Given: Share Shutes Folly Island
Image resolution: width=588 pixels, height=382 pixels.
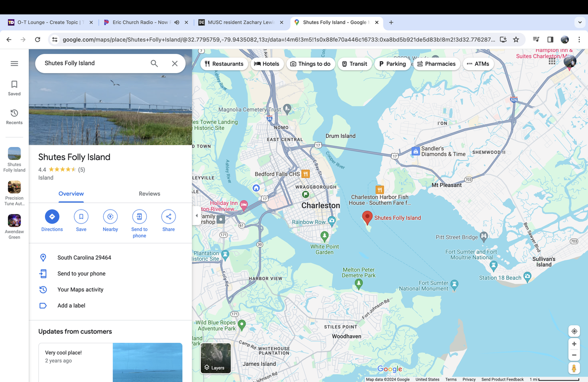Looking at the screenshot, I should [x=168, y=221].
